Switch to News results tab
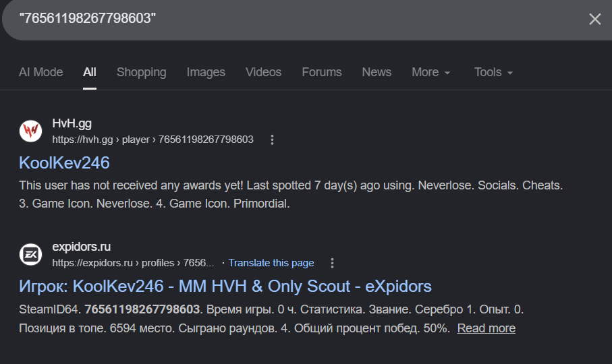Image resolution: width=612 pixels, height=364 pixels. (x=377, y=72)
